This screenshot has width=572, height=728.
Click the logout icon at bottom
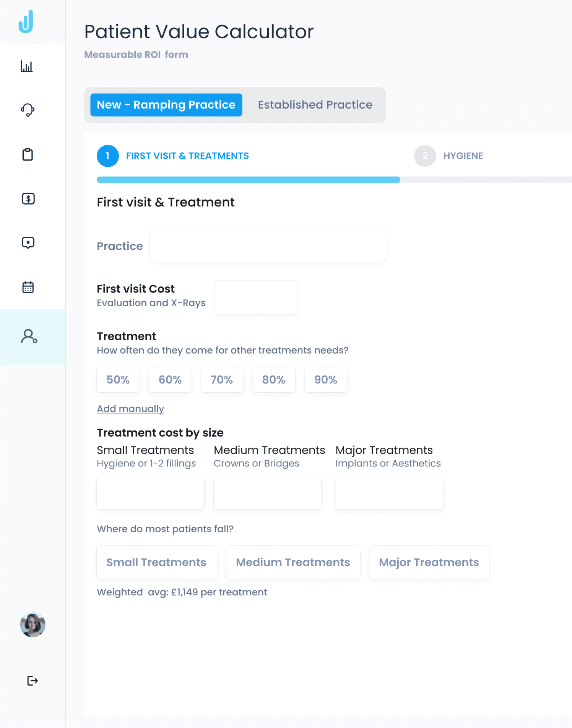point(32,681)
